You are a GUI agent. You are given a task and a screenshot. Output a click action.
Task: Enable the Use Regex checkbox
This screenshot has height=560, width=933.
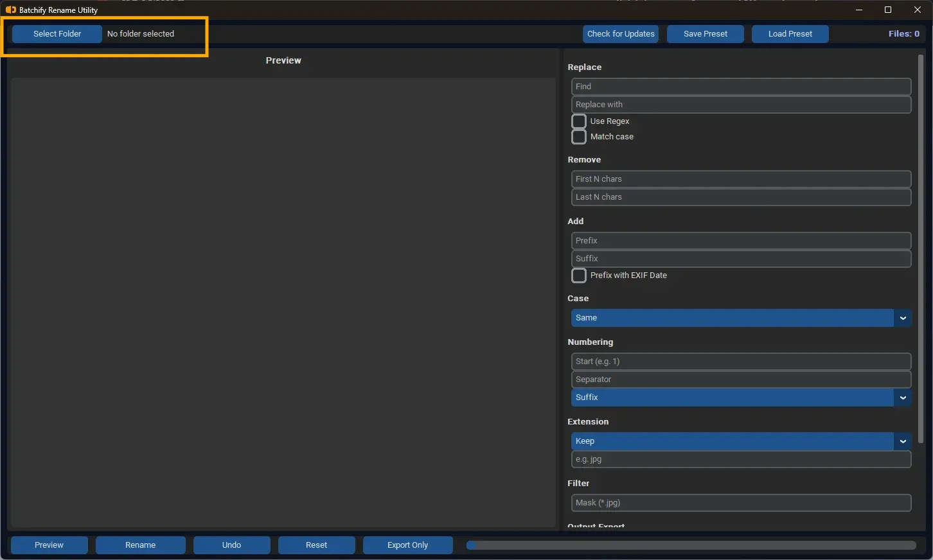pos(578,121)
